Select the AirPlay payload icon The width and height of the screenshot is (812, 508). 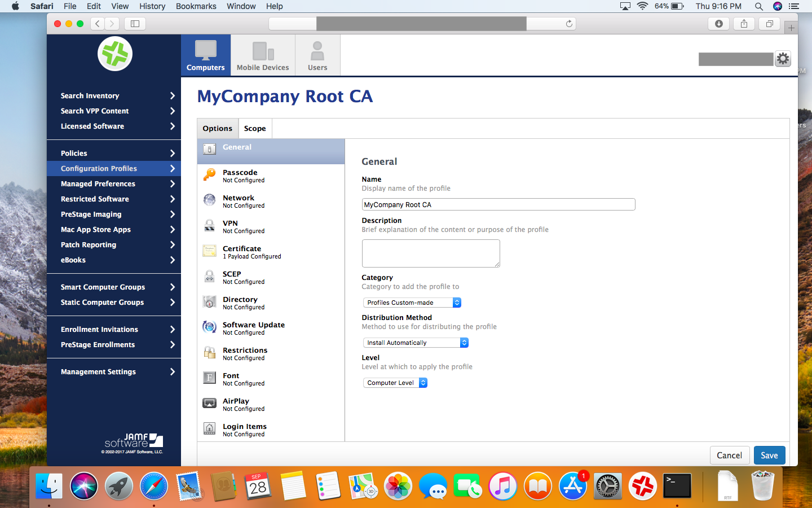209,404
